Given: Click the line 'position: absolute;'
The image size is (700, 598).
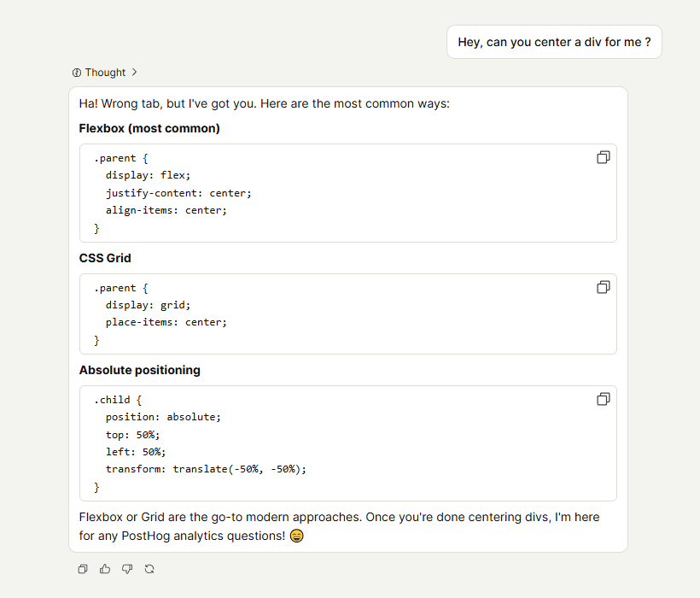Looking at the screenshot, I should [x=163, y=417].
